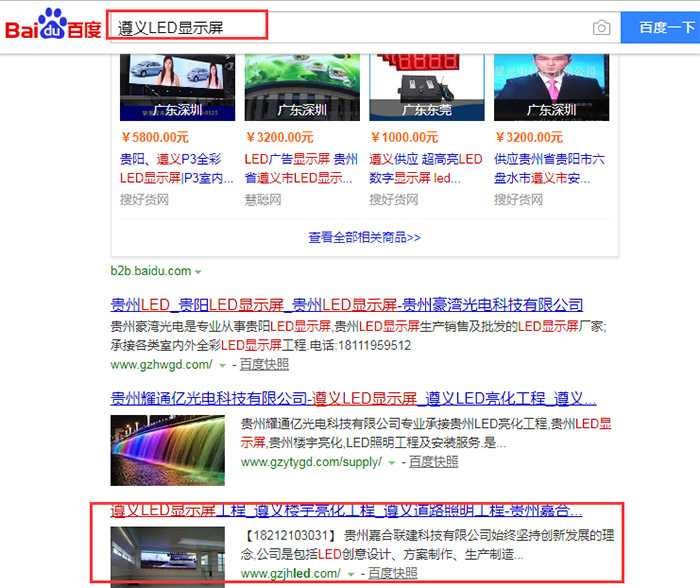Open camera image search icon
The width and height of the screenshot is (700, 588).
tap(600, 28)
